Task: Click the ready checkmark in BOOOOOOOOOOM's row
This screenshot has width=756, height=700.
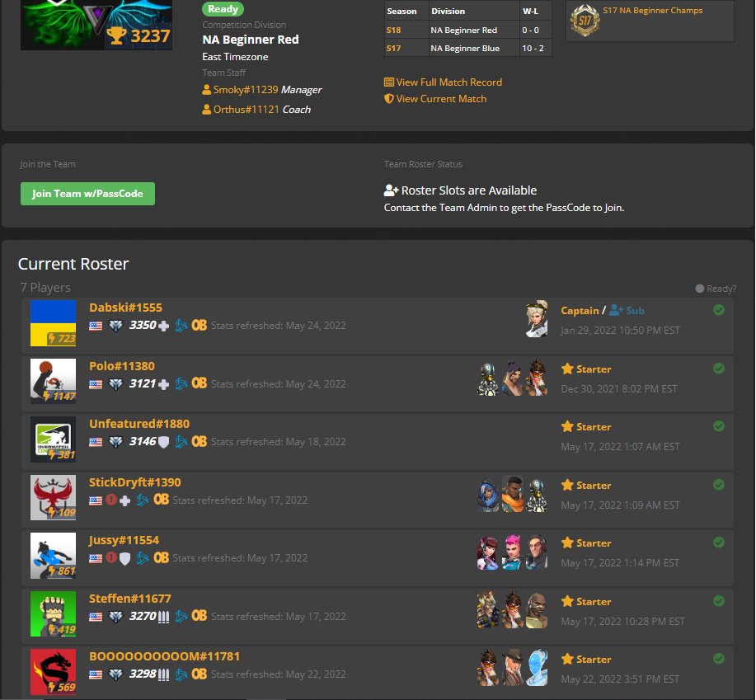Action: [x=718, y=659]
